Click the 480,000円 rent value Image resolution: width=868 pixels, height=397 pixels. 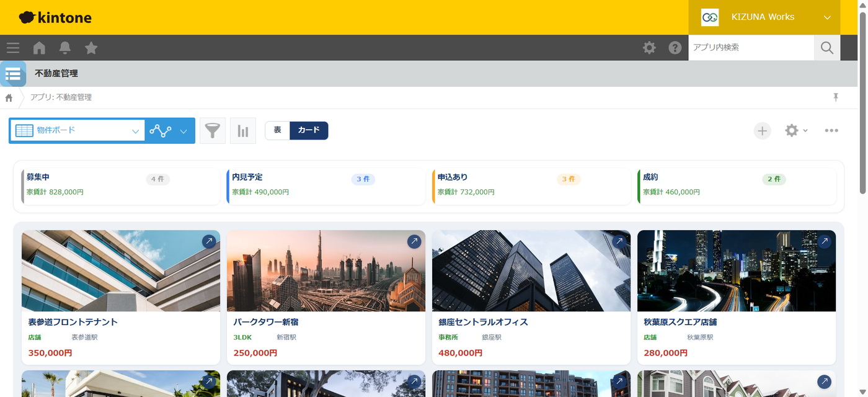[461, 352]
